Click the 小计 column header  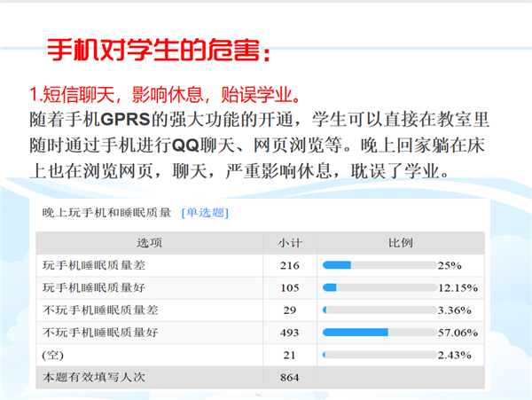[x=290, y=243]
